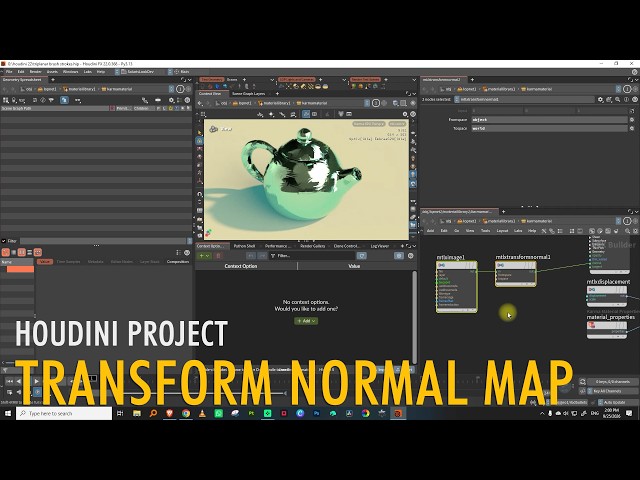Click obj in Geometry Spreadsheet path bar
This screenshot has height=480, width=640.
click(x=27, y=89)
